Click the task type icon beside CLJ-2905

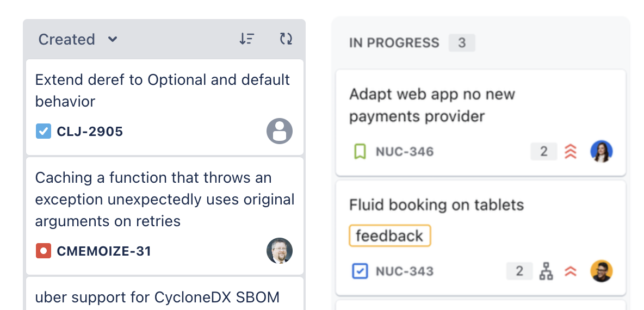coord(43,132)
